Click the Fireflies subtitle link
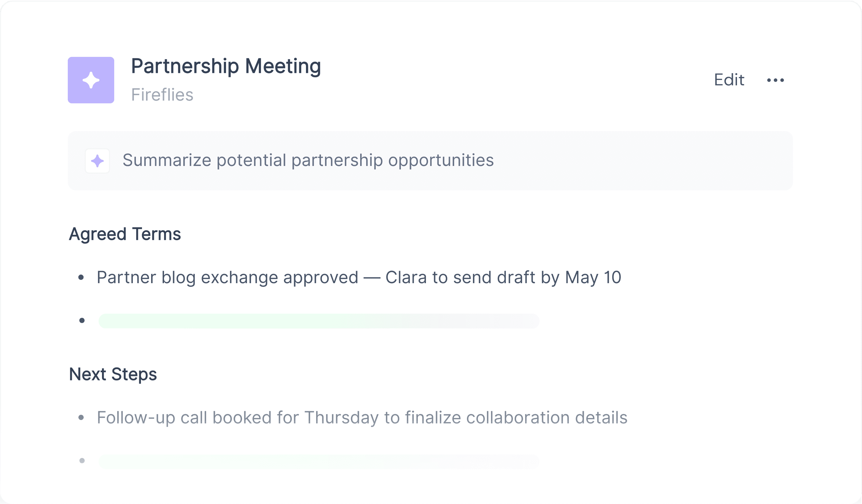The image size is (862, 504). (162, 95)
